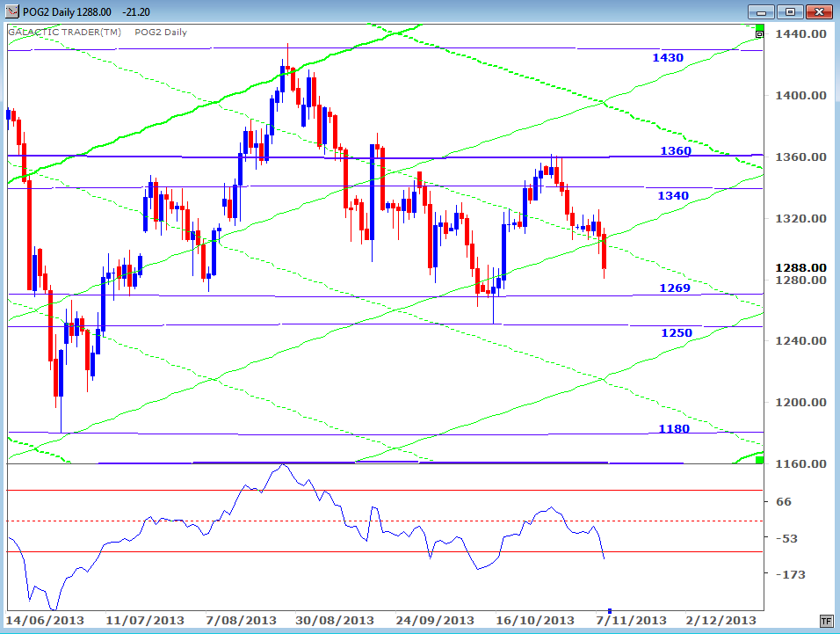Click the 1240.00 price axis value

800,341
